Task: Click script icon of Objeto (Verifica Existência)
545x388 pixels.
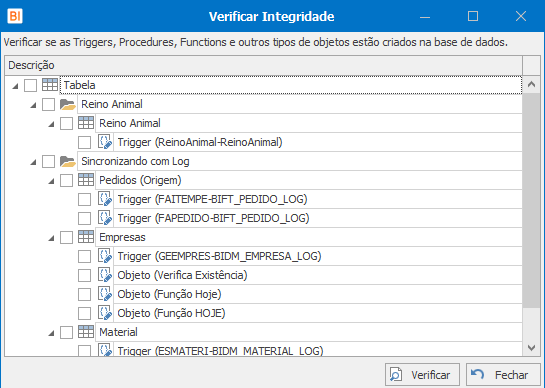Action: 105,275
